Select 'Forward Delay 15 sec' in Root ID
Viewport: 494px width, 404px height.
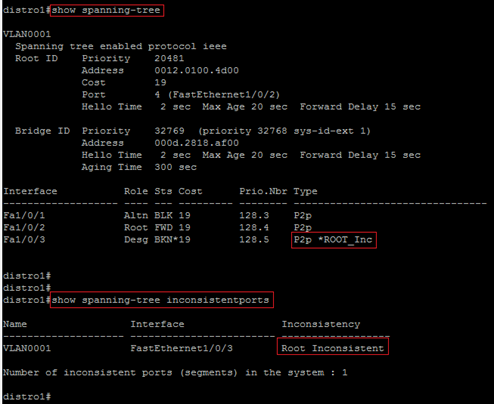click(360, 107)
